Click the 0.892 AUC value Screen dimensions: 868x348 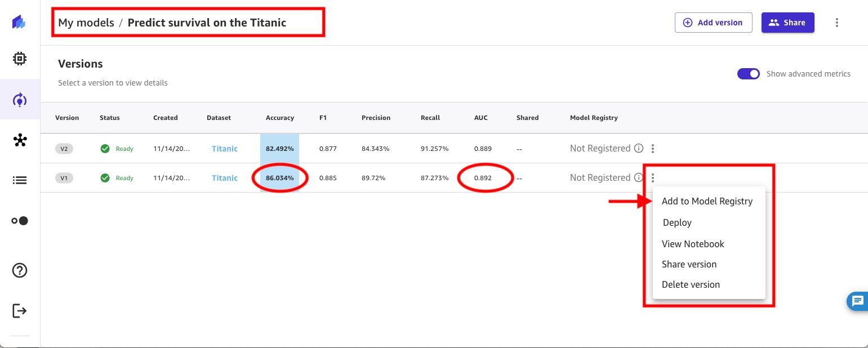click(x=483, y=178)
